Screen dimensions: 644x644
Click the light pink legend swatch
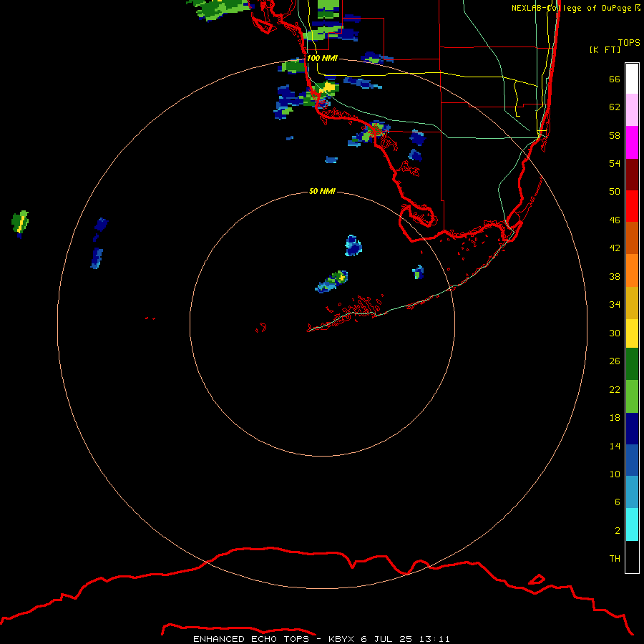(x=632, y=110)
